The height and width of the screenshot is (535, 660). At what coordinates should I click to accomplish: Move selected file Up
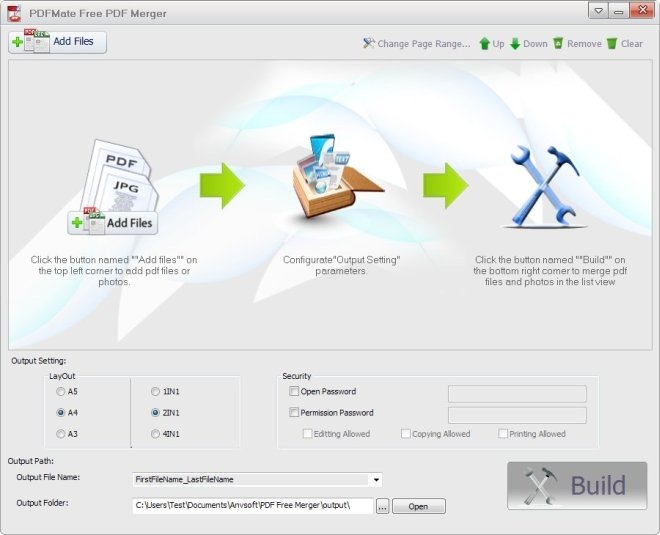tap(492, 44)
